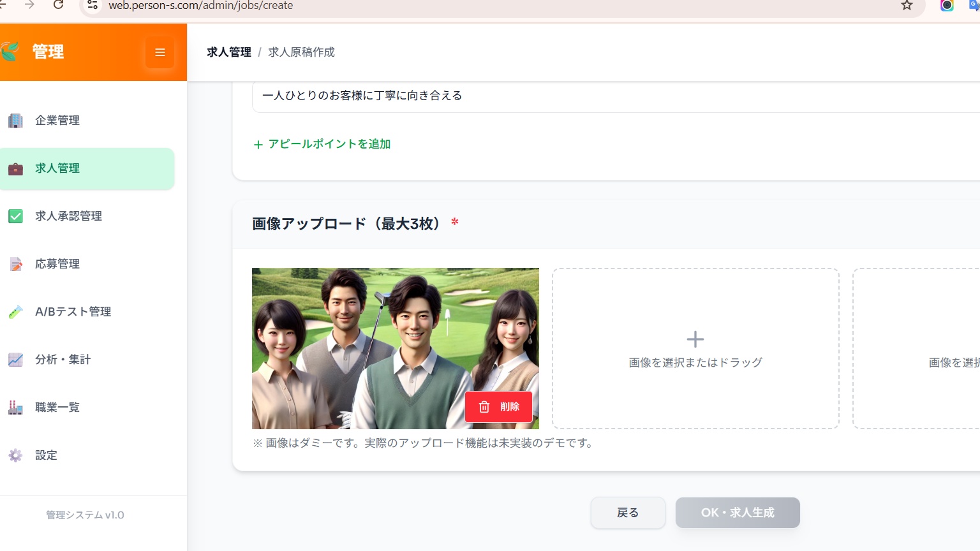Image resolution: width=980 pixels, height=551 pixels.
Task: Reload the page with the browser refresh icon
Action: (x=58, y=5)
